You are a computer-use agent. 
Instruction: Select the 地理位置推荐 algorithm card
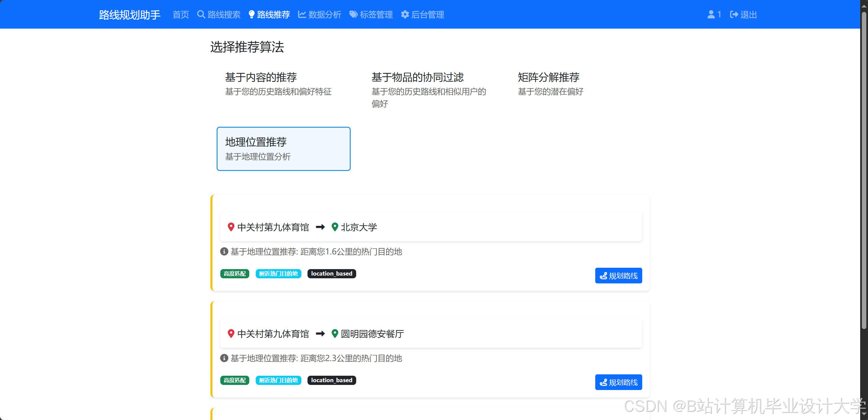[x=283, y=149]
